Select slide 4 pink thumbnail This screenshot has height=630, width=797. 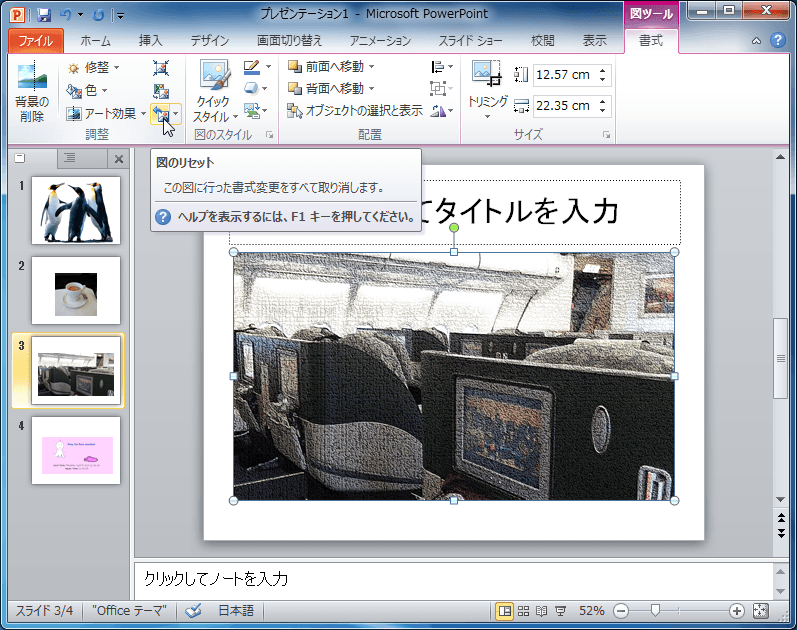[76, 451]
